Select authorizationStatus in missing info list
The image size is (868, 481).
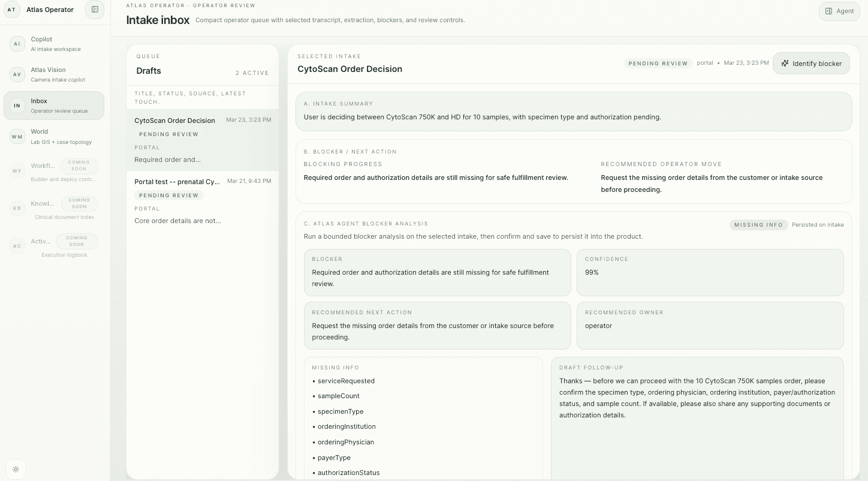point(349,473)
